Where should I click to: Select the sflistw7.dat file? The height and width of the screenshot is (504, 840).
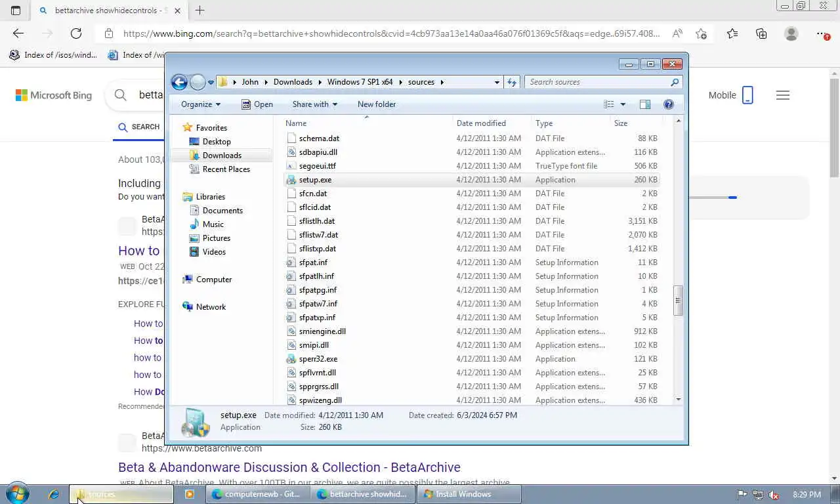(318, 235)
